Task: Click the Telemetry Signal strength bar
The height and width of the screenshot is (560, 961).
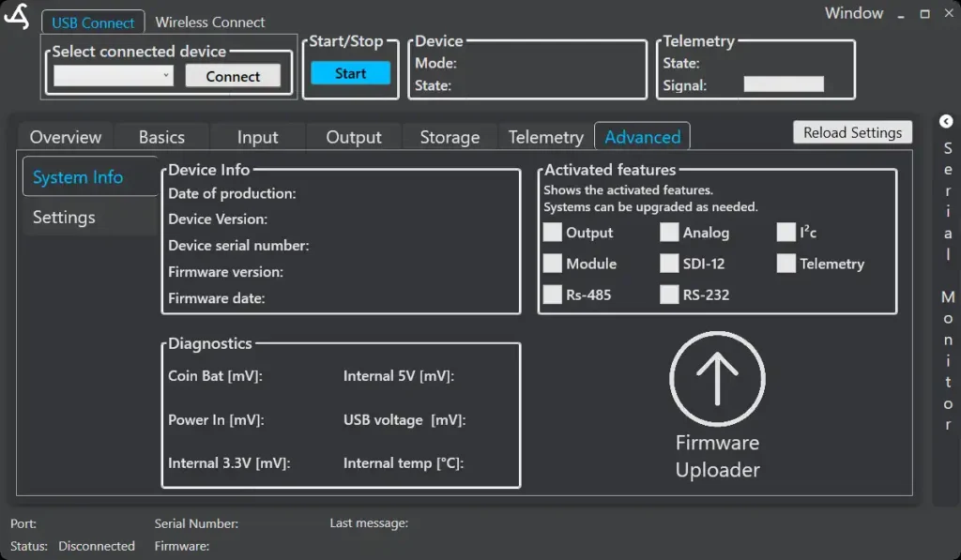Action: click(x=784, y=84)
